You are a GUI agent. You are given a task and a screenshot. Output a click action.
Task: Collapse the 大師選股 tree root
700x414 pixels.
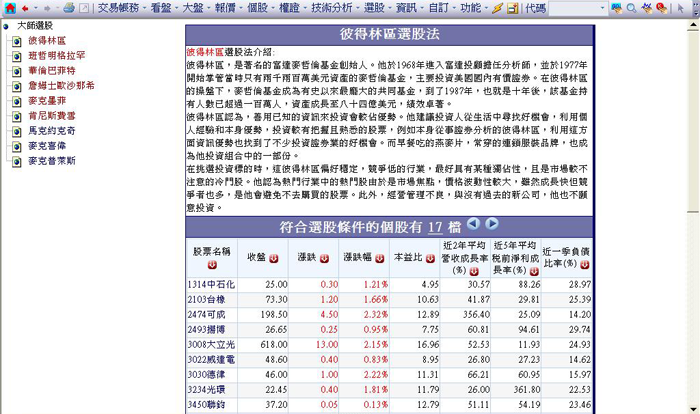[6, 26]
